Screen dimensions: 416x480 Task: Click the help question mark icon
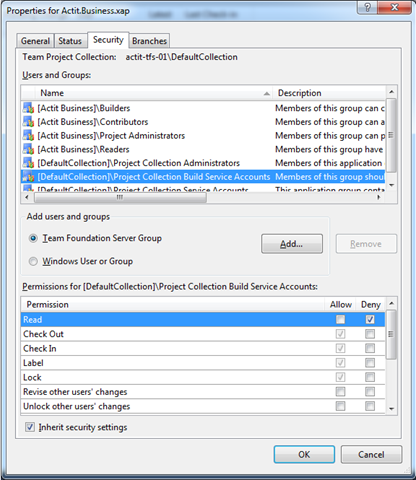point(367,7)
